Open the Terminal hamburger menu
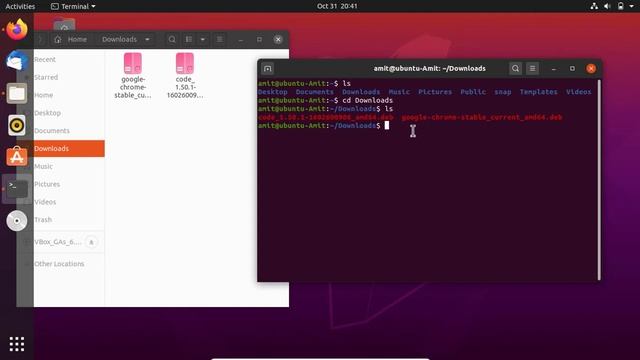Image resolution: width=640 pixels, height=360 pixels. point(532,69)
